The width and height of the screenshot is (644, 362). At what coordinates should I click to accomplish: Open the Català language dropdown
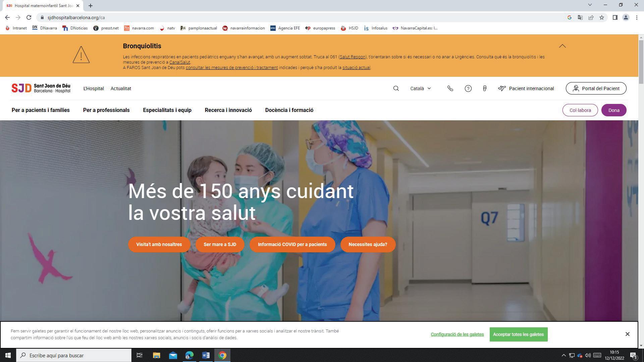click(x=420, y=88)
